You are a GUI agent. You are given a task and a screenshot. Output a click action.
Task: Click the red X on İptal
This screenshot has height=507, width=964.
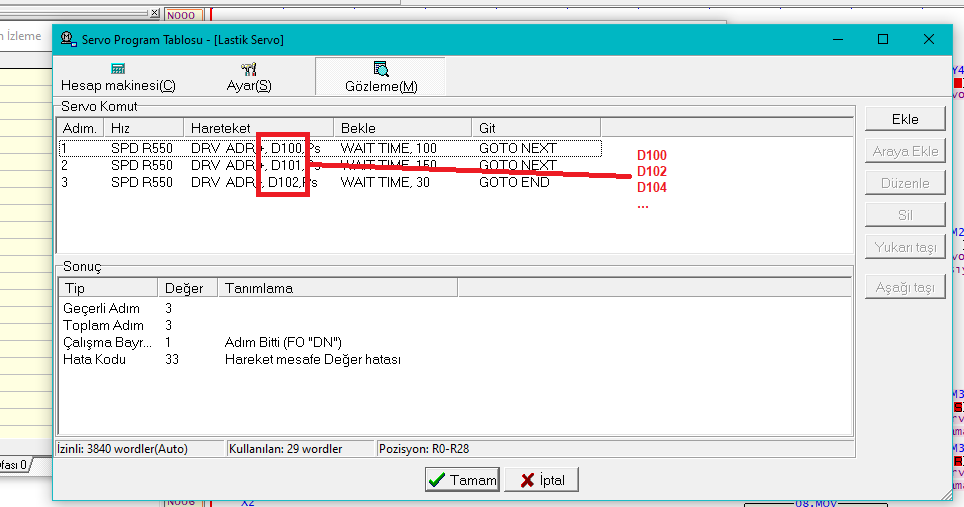pyautogui.click(x=525, y=480)
